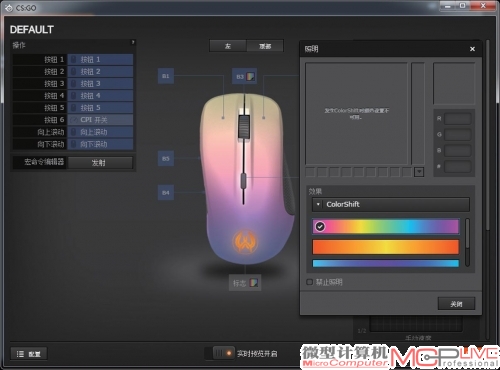Viewport: 500px width, 370px height.
Task: Click the first empty saved color slot
Action: (310, 172)
